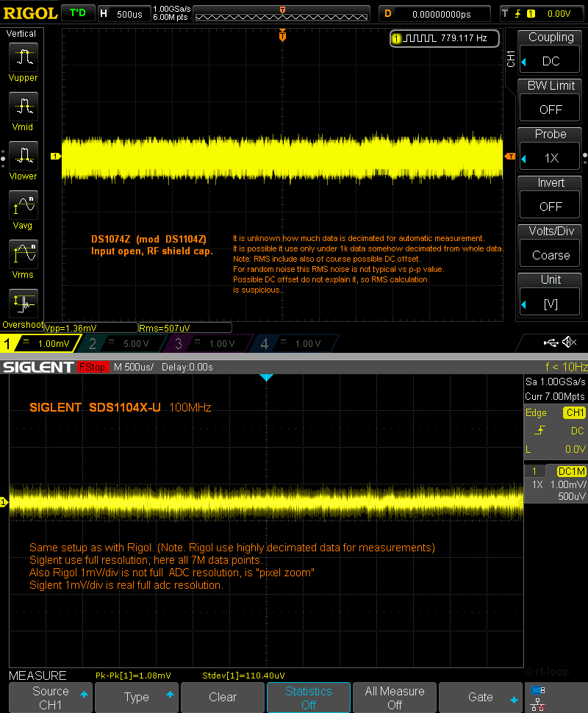588x713 pixels.
Task: Click the Rigol Vertical menu heading
Action: (x=21, y=34)
